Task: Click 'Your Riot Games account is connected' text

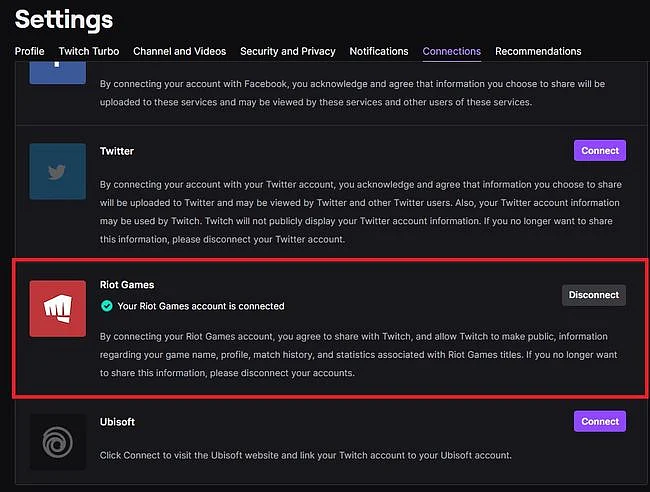Action: [x=201, y=306]
